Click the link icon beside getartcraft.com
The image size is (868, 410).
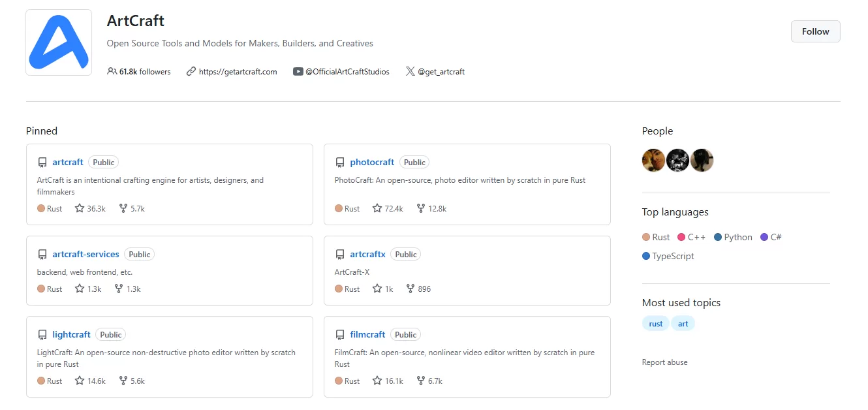pos(191,71)
